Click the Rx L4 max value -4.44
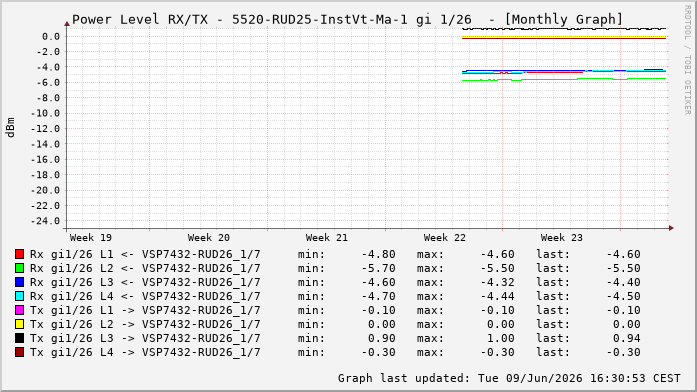Image resolution: width=697 pixels, height=392 pixels. coord(497,296)
